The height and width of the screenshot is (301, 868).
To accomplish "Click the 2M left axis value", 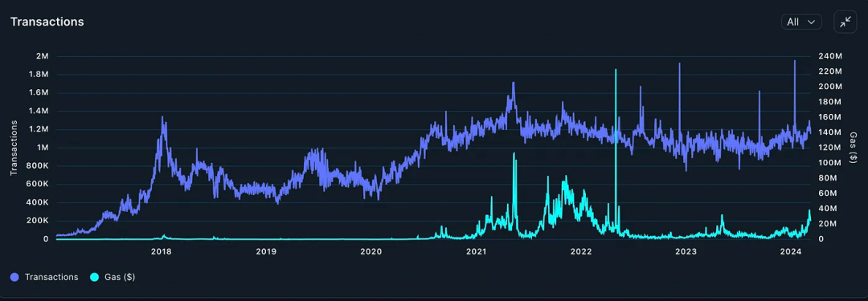I will click(42, 56).
